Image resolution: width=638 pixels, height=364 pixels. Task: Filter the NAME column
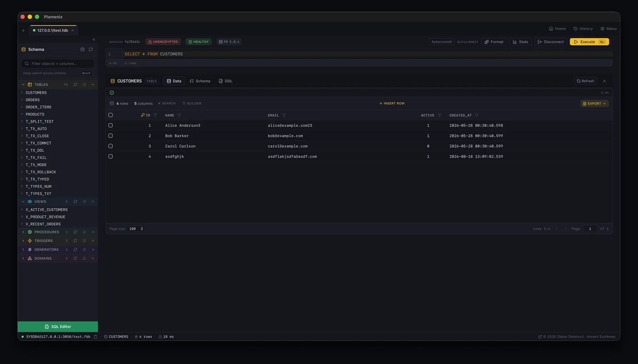click(x=179, y=115)
